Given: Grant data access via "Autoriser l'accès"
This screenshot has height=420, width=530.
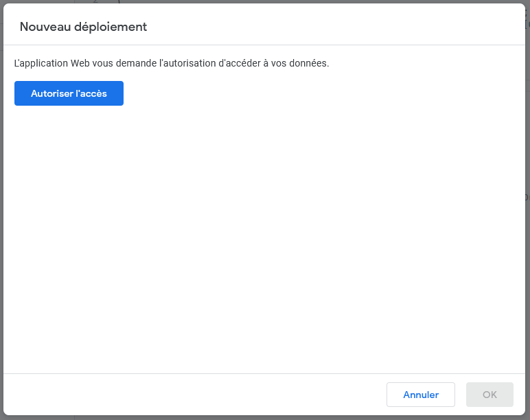Looking at the screenshot, I should [x=69, y=93].
